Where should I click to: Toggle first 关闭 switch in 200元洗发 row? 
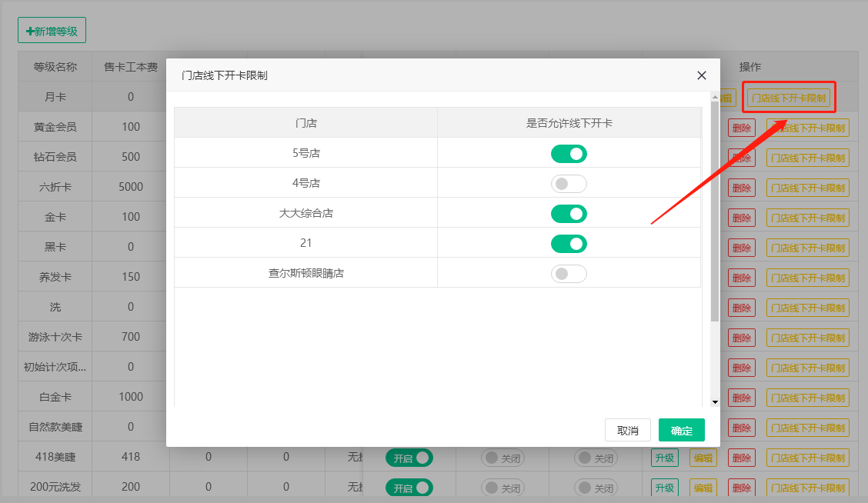pyautogui.click(x=503, y=488)
